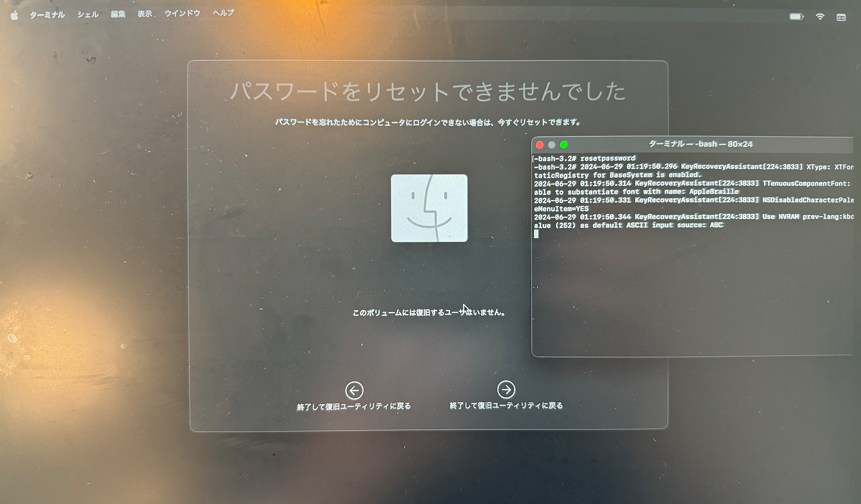The height and width of the screenshot is (504, 861).
Task: Click the Terminal title bar text
Action: [x=700, y=144]
